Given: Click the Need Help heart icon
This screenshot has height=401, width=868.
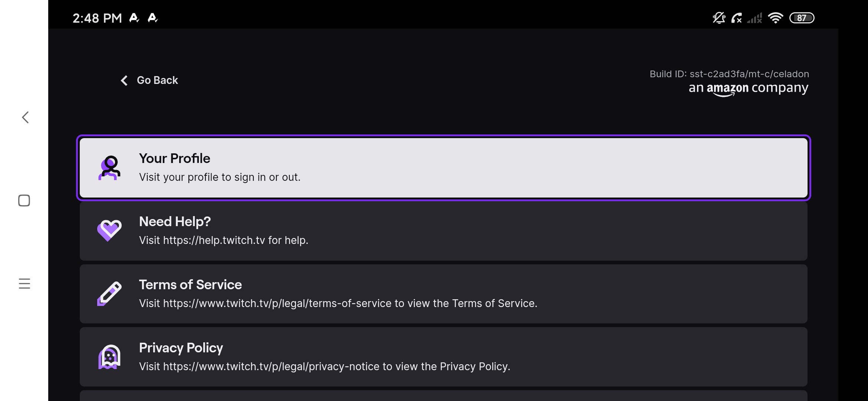Looking at the screenshot, I should pyautogui.click(x=109, y=230).
